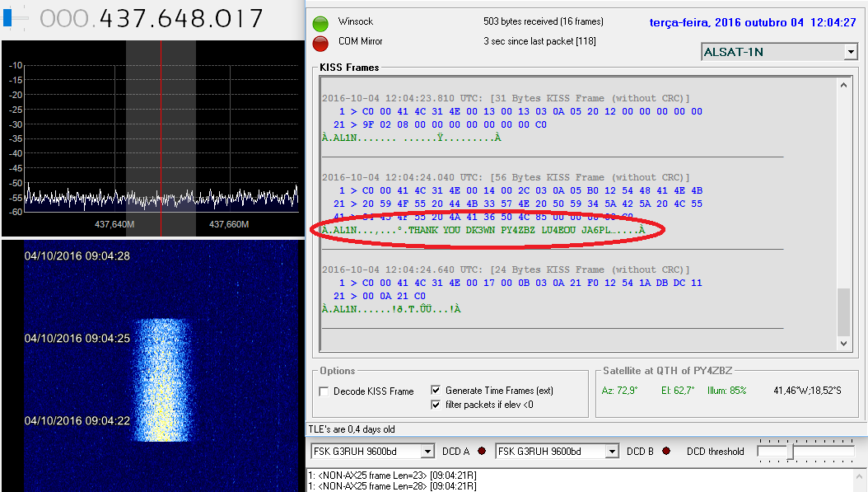
Task: Click the 437.648.017 frequency readout
Action: point(152,18)
